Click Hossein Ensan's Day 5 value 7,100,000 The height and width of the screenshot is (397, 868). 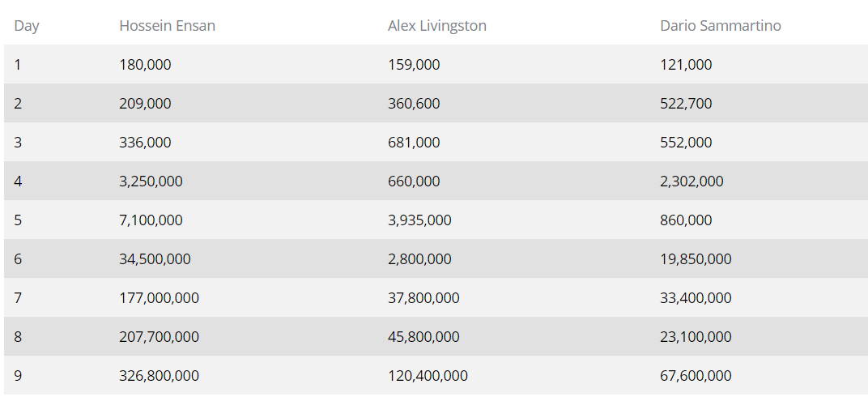151,220
